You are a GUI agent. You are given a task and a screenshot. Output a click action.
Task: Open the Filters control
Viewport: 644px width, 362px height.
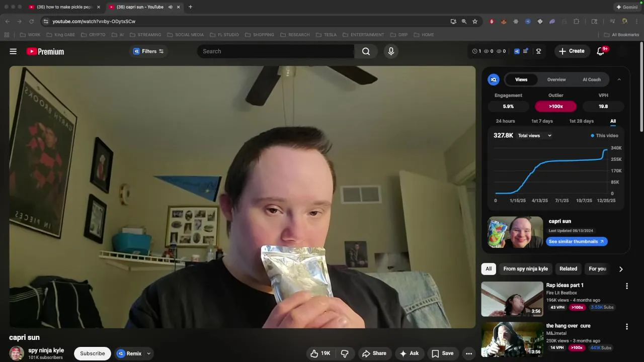148,51
